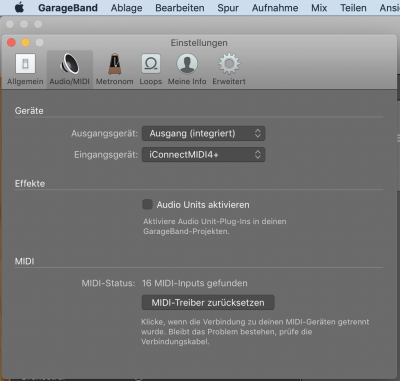Click MIDI-Treiber zurücksetzen button

pyautogui.click(x=208, y=303)
